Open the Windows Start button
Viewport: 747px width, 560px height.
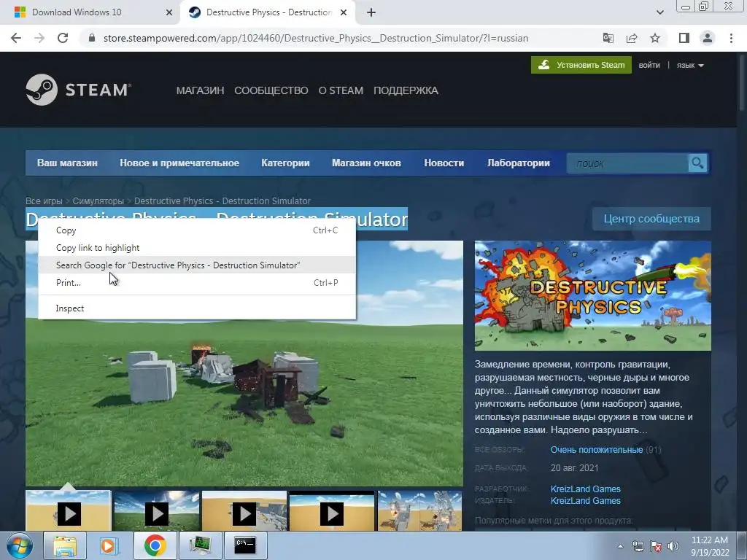coord(19,545)
